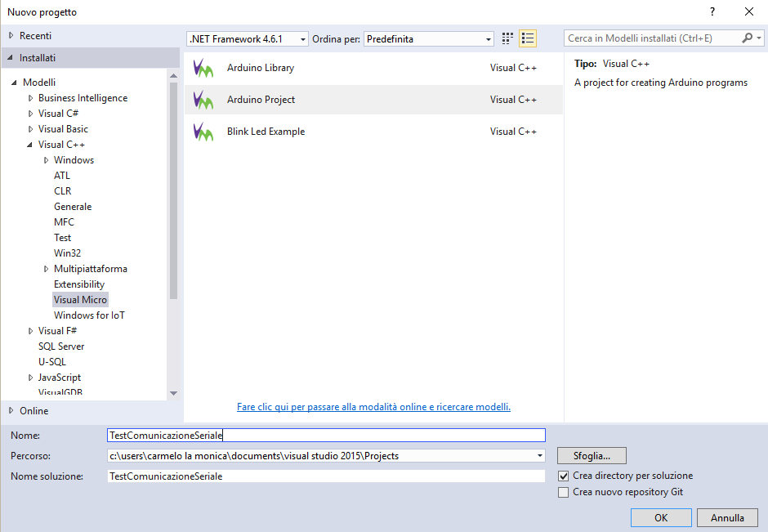Expand the Visual C# node
768x532 pixels.
pyautogui.click(x=30, y=114)
